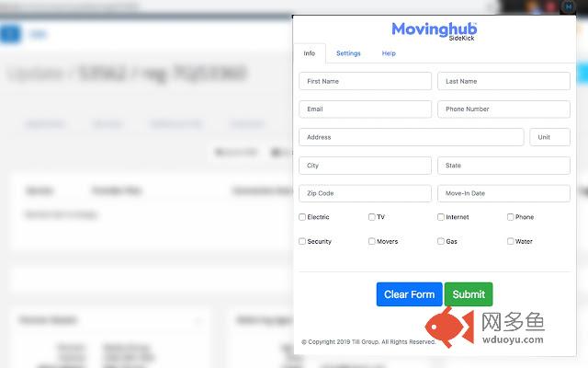Viewport: 588px width, 368px height.
Task: Check the Internet option
Action: coord(441,217)
